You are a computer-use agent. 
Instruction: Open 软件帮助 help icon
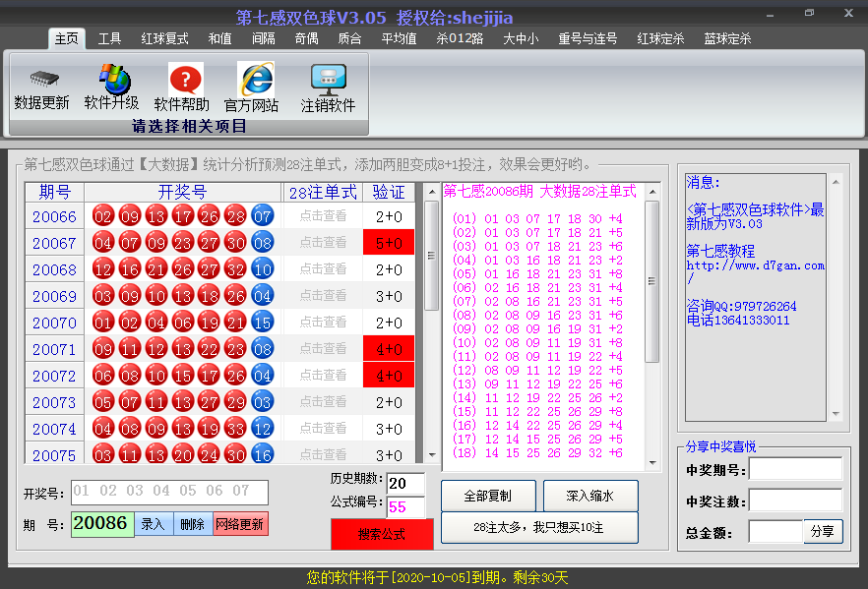click(x=183, y=79)
